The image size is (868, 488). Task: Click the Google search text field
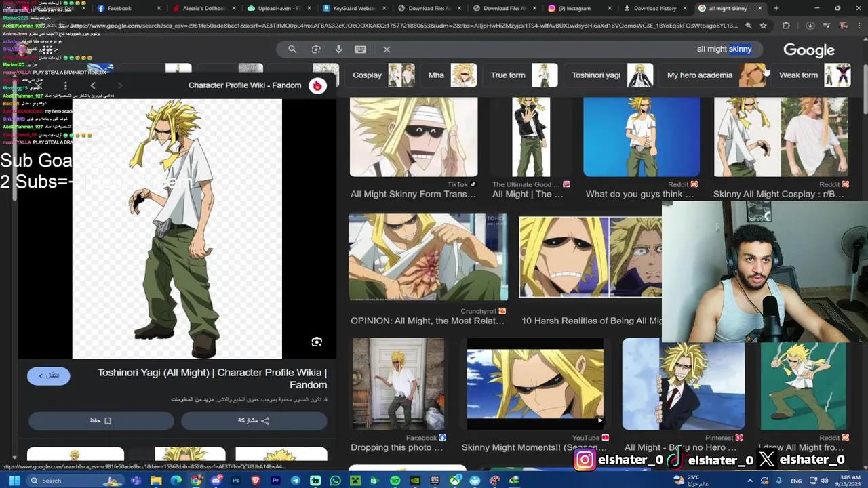576,49
